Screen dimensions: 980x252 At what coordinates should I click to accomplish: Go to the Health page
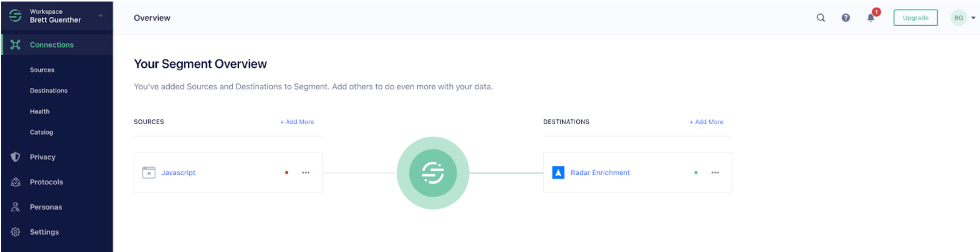(x=39, y=111)
